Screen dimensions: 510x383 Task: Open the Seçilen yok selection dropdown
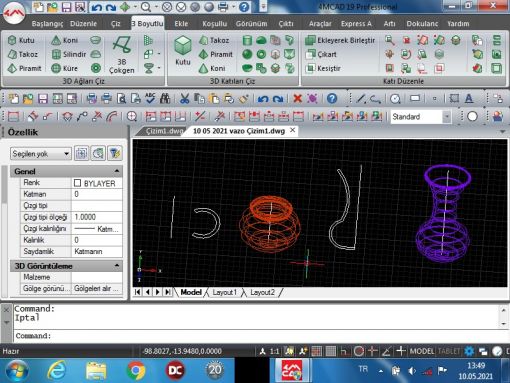pyautogui.click(x=40, y=154)
